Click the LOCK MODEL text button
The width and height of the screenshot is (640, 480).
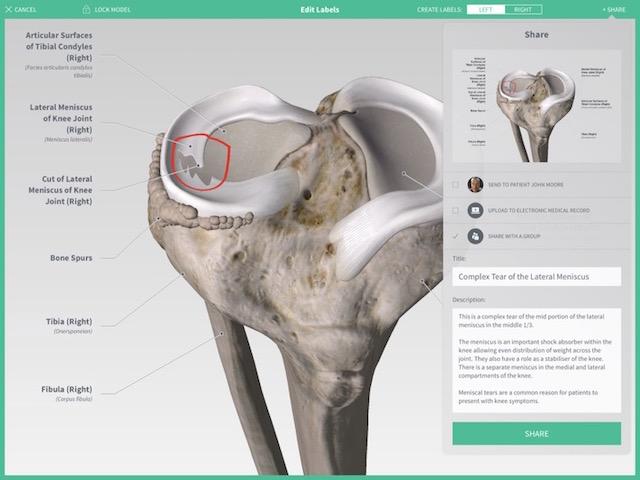click(112, 9)
